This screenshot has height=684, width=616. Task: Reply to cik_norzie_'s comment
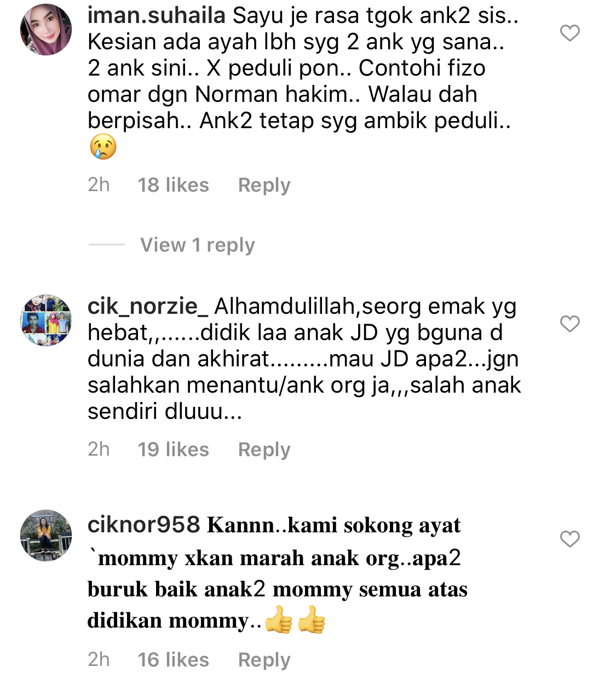tap(264, 450)
